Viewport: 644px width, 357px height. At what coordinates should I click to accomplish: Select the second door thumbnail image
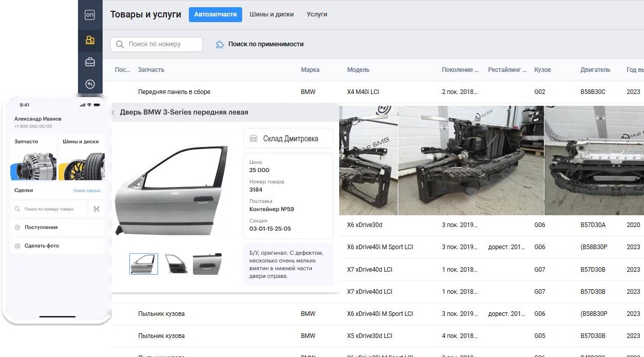175,264
